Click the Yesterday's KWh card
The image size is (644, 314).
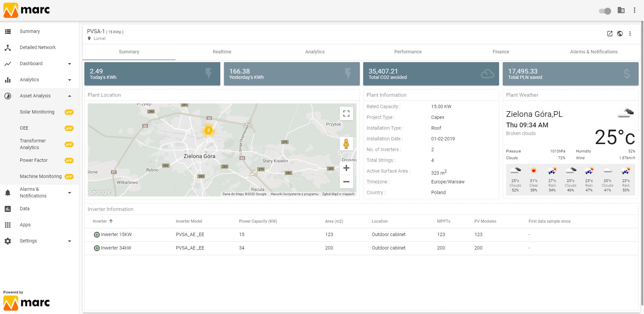pyautogui.click(x=292, y=74)
